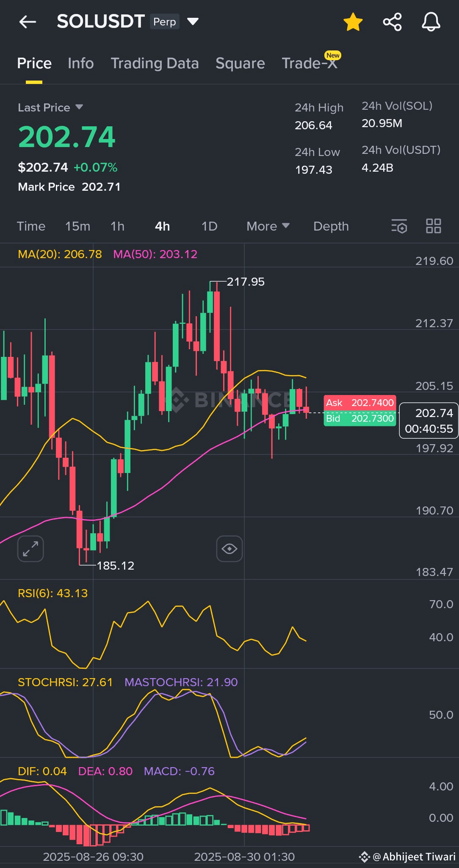Viewport: 459px width, 868px height.
Task: Click the MA(50): 203.12 indicator label
Action: coord(155,254)
